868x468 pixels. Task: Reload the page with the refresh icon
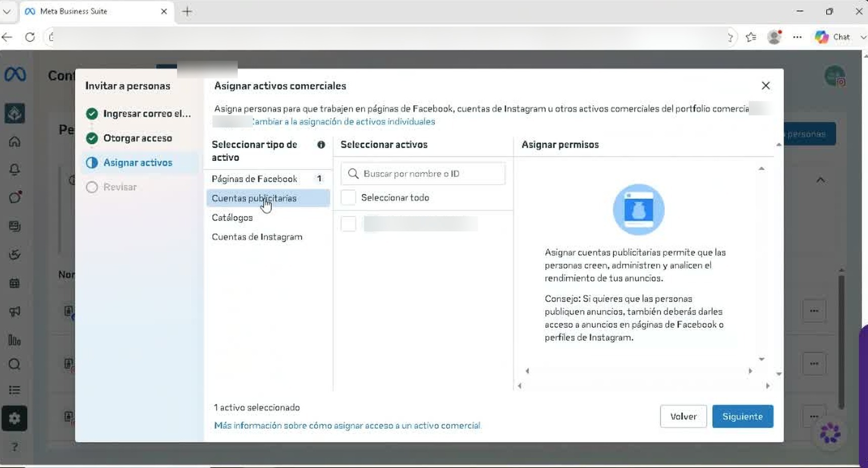click(30, 37)
